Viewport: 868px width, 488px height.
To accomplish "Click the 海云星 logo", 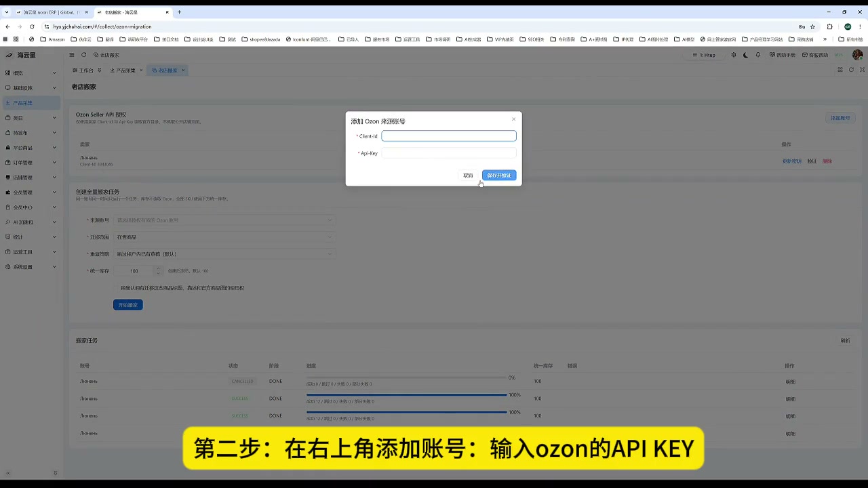I will point(21,55).
